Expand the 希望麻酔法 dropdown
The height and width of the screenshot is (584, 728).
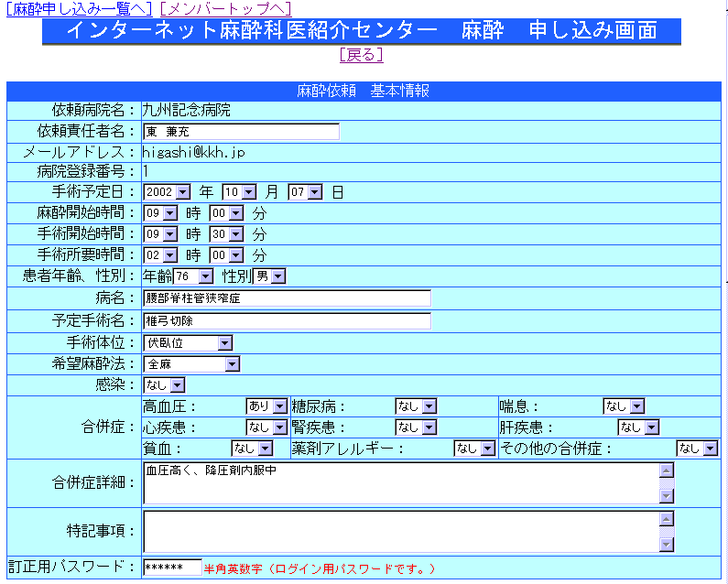click(x=191, y=364)
